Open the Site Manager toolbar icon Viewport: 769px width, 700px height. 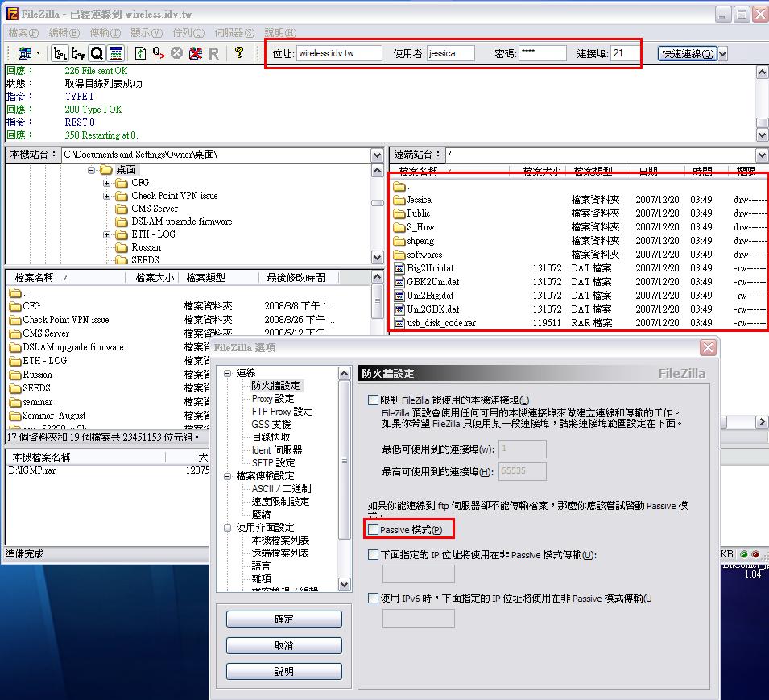(x=24, y=53)
